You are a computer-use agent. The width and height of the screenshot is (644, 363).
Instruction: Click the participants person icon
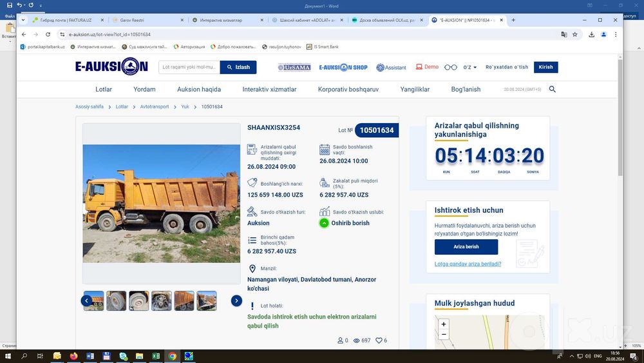point(340,340)
